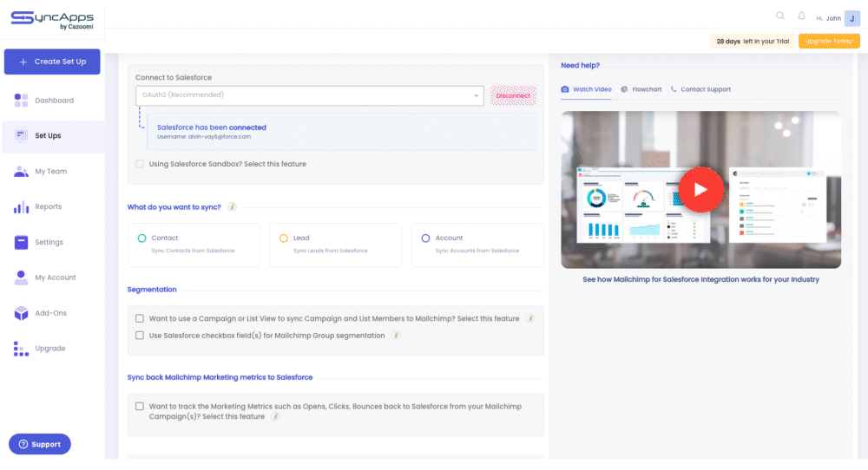Click the question mark icon in Support
Image resolution: width=868 pixels, height=470 pixels.
point(23,444)
